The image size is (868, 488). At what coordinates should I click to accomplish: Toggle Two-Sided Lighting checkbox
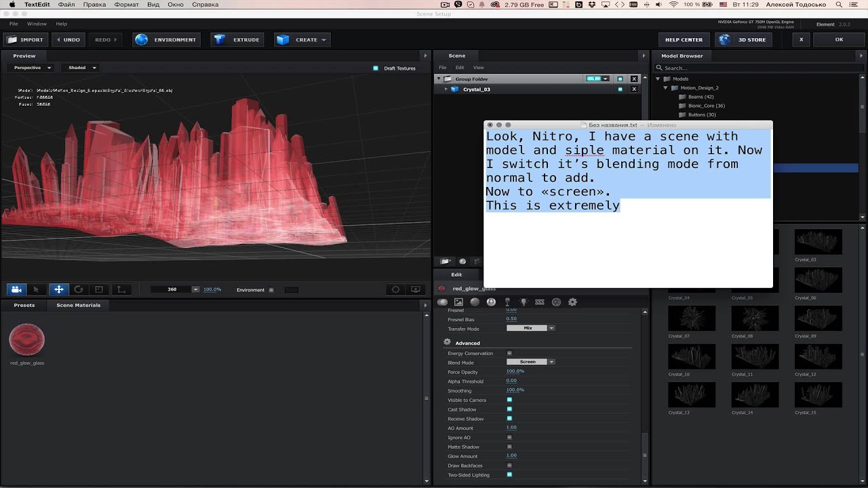[509, 474]
